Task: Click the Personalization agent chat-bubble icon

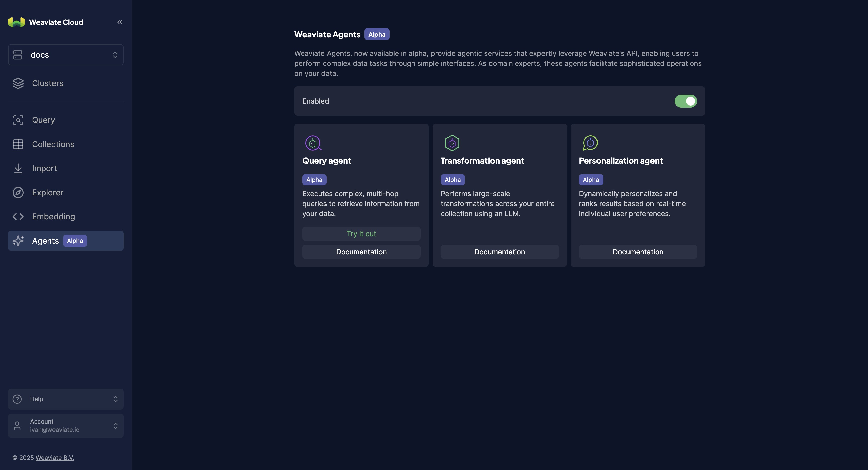Action: [590, 143]
